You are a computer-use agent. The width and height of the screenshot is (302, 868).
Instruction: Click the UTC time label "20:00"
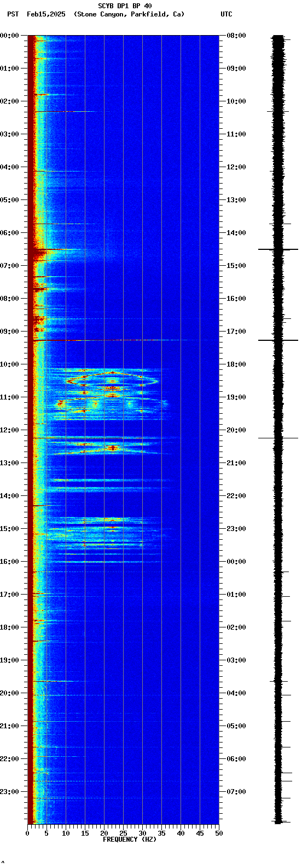coord(236,430)
